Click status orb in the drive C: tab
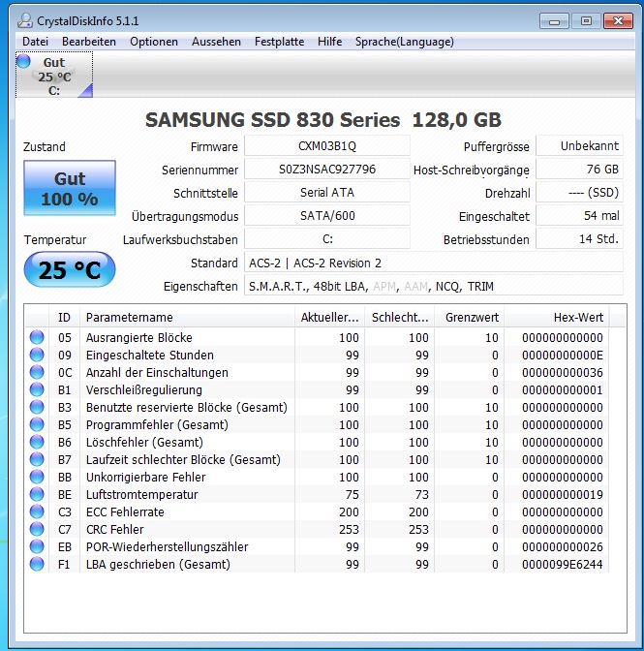Image resolution: width=644 pixels, height=651 pixels. (x=23, y=61)
